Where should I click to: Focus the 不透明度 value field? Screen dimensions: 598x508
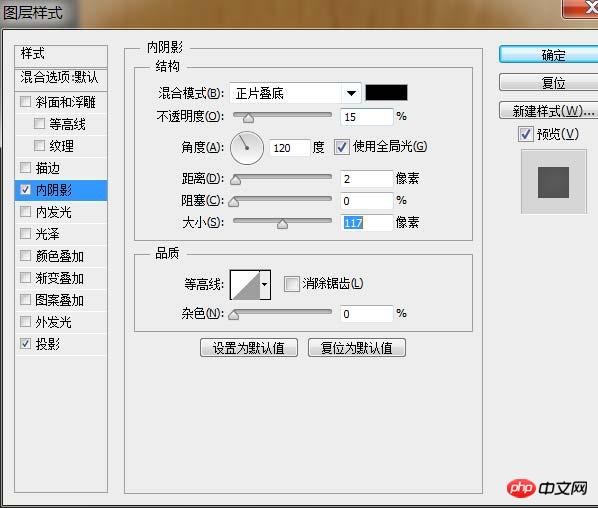tap(367, 117)
